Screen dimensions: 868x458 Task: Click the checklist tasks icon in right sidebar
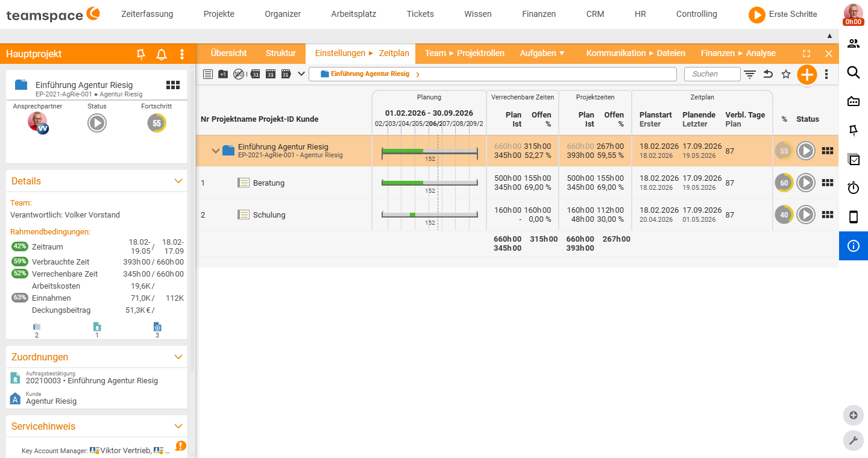pyautogui.click(x=854, y=159)
